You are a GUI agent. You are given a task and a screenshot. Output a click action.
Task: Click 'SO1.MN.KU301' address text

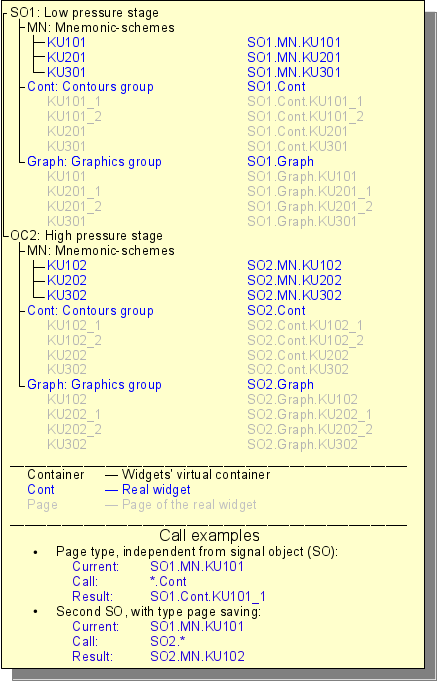(x=294, y=72)
